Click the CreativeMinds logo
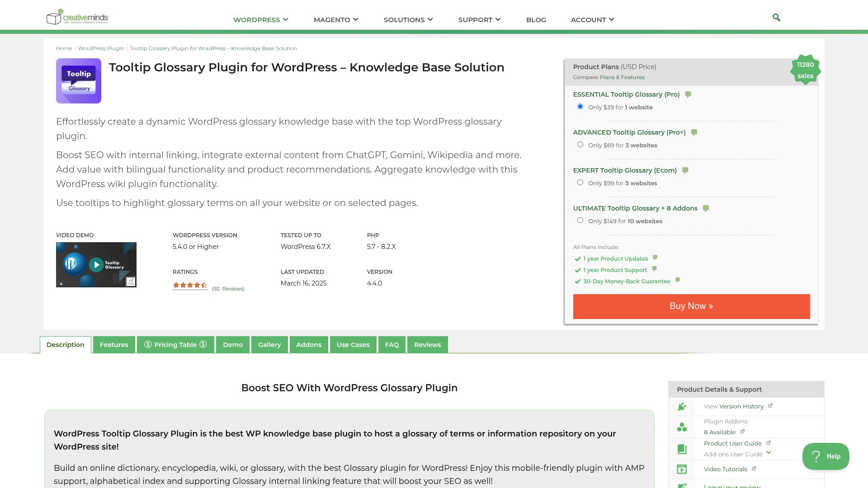This screenshot has width=868, height=488. [x=76, y=17]
